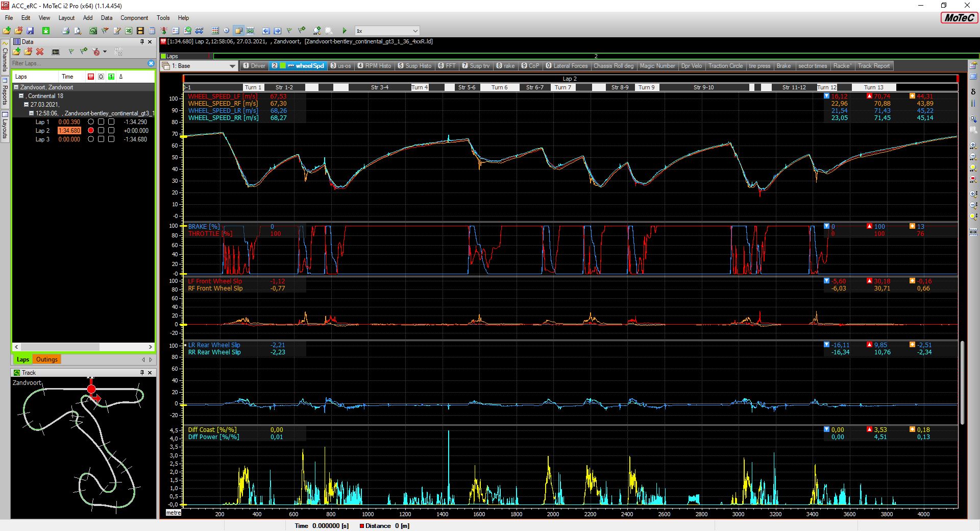Open the playback speed 1x dropdown

click(x=415, y=31)
